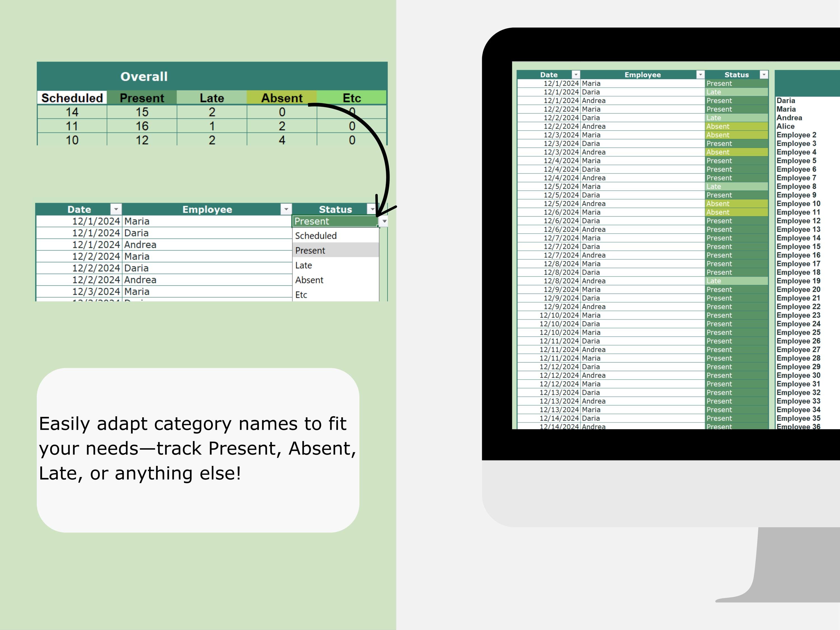Open the Employee column filter dropdown
This screenshot has width=840, height=630.
pos(286,209)
